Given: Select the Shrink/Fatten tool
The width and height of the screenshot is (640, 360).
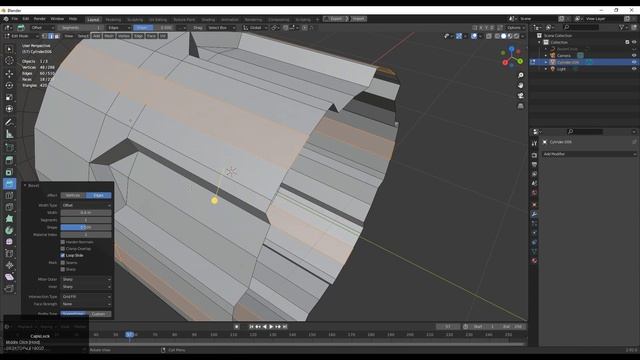Looking at the screenshot, I should click(9, 265).
